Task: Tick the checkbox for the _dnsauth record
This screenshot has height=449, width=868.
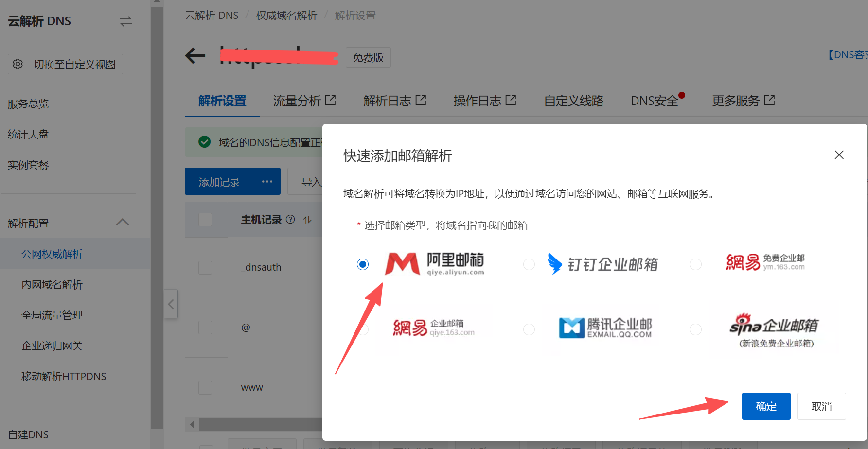Action: 205,268
